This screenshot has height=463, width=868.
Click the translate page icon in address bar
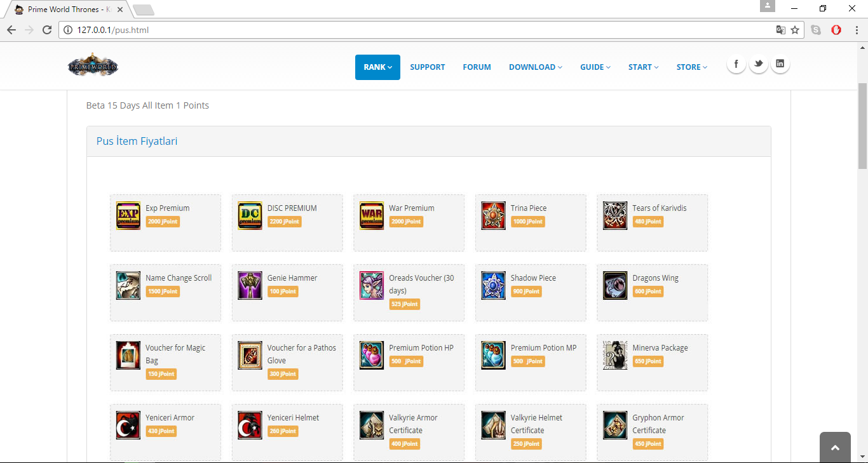point(780,30)
